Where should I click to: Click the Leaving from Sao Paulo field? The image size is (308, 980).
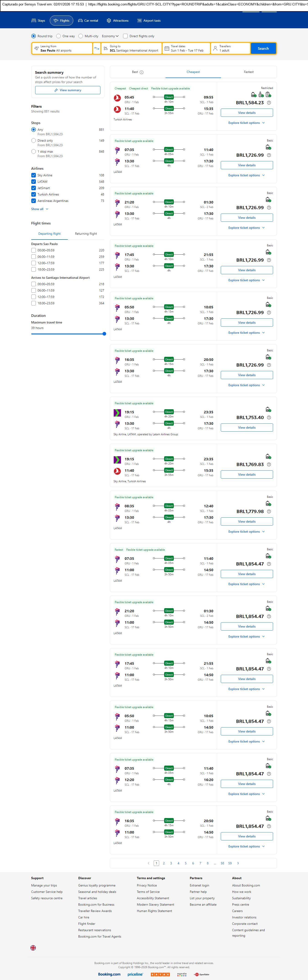[62, 48]
